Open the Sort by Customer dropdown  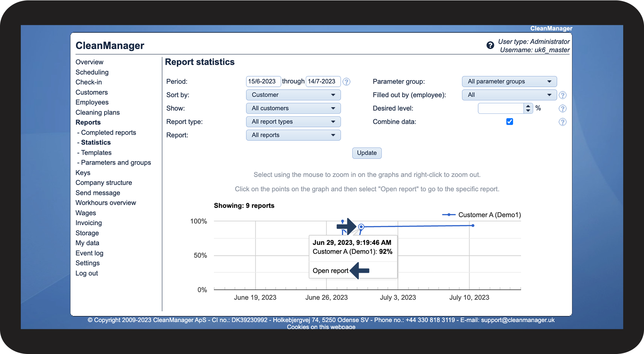pyautogui.click(x=293, y=95)
